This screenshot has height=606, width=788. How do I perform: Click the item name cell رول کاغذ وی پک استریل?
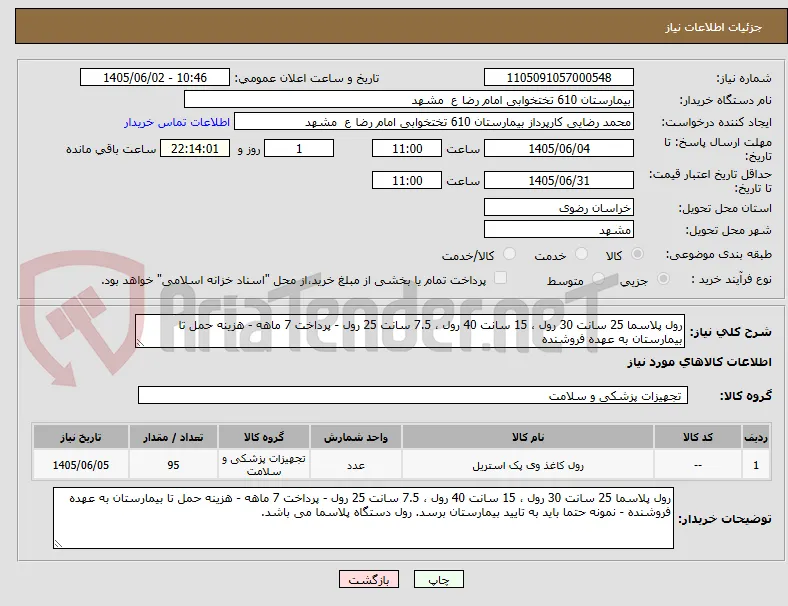528,465
